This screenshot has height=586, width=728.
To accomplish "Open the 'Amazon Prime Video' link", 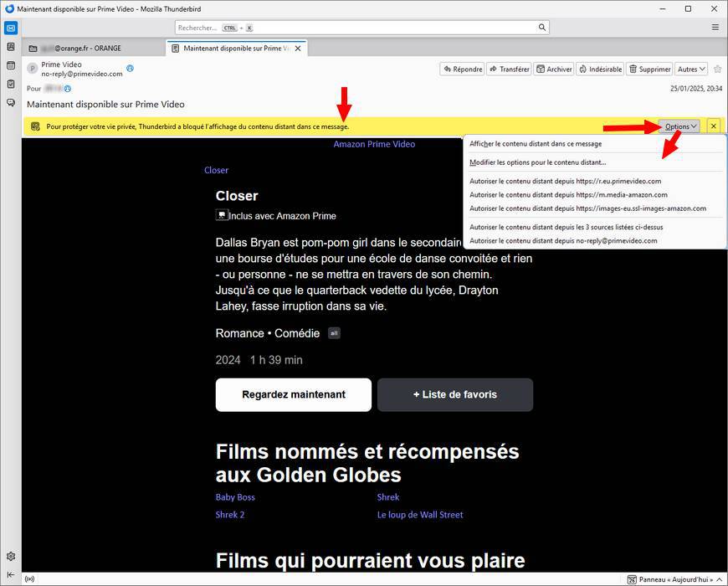I will [x=374, y=144].
